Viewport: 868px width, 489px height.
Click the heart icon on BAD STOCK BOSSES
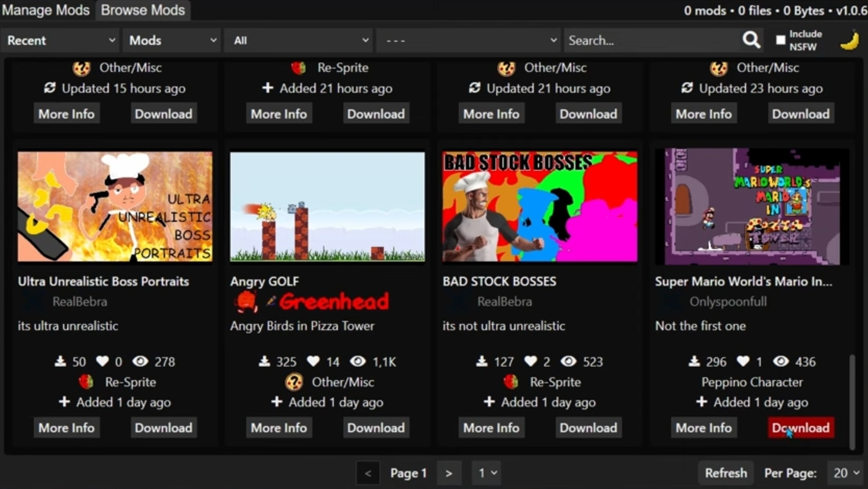pos(531,361)
